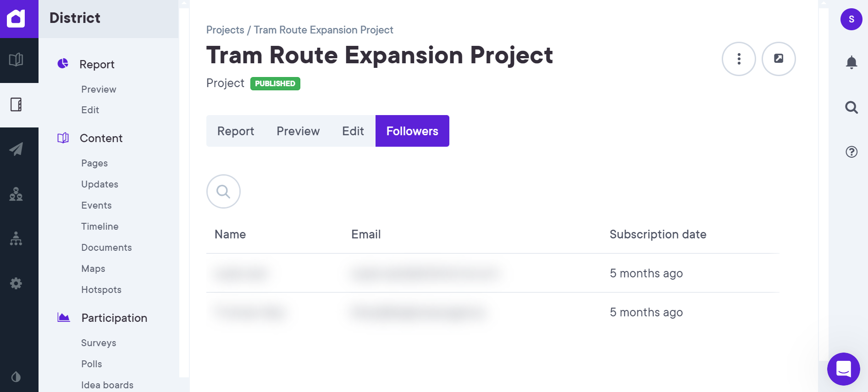The width and height of the screenshot is (868, 392).
Task: Open the user avatar menu
Action: (x=851, y=19)
